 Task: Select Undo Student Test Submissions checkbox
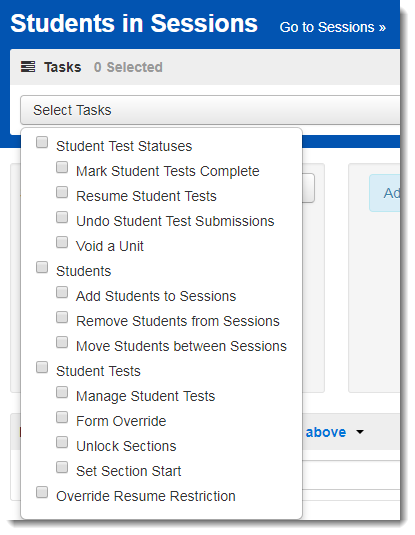point(62,217)
